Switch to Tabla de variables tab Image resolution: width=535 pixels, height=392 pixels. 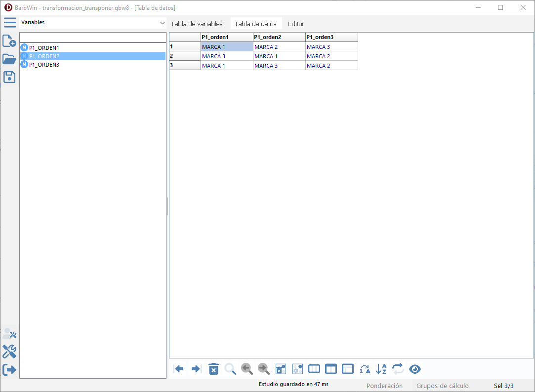(x=197, y=24)
